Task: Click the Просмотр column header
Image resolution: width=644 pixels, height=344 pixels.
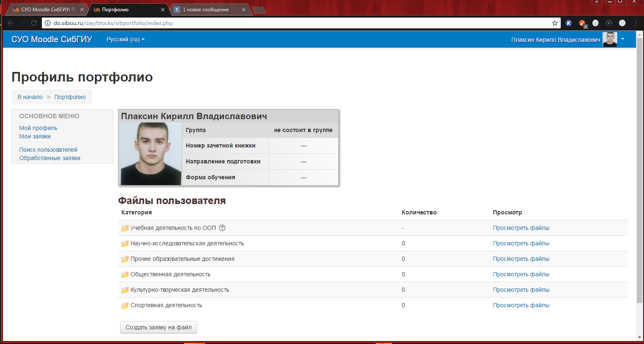Action: [x=507, y=212]
